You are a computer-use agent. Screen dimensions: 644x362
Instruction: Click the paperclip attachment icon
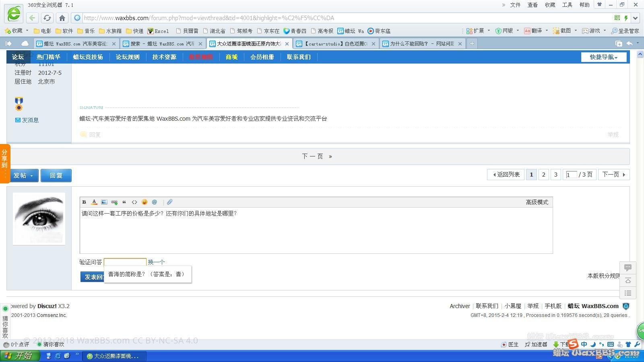coord(169,202)
